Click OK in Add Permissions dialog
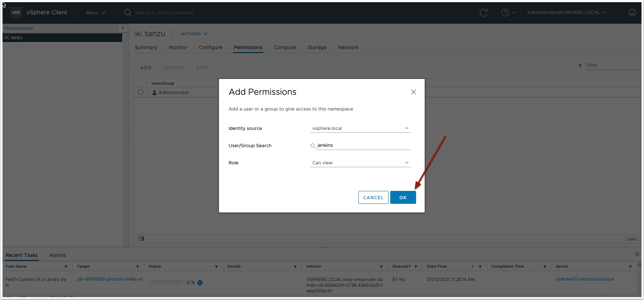 [403, 197]
